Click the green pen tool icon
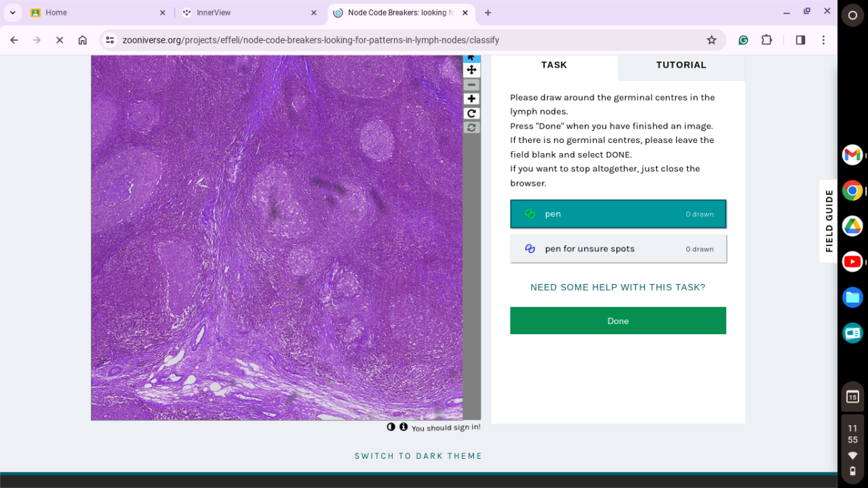The height and width of the screenshot is (488, 868). pyautogui.click(x=530, y=214)
